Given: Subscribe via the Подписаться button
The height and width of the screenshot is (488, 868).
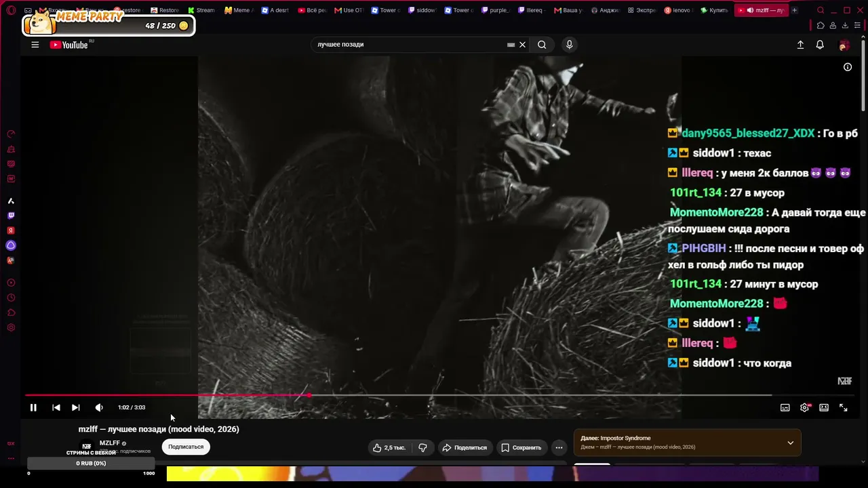Looking at the screenshot, I should click(186, 447).
